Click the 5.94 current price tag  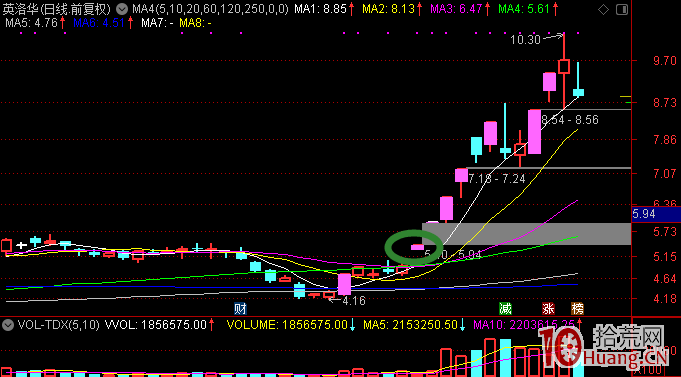tap(656, 214)
